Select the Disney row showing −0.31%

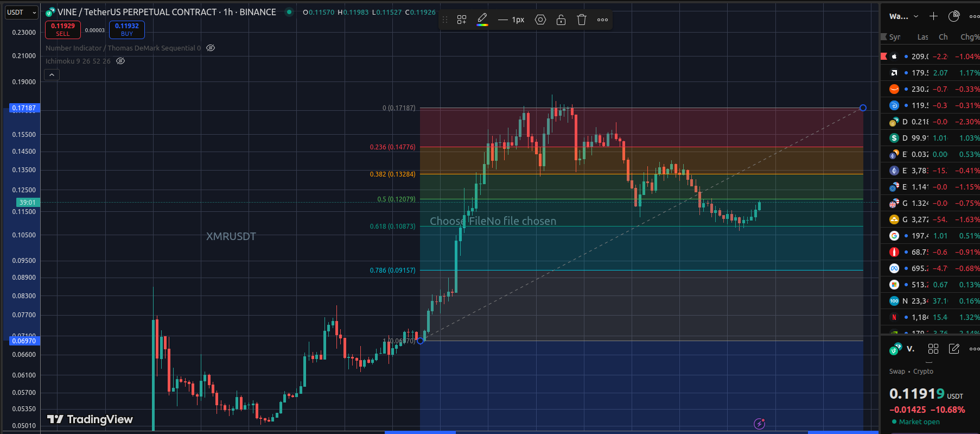pos(930,105)
